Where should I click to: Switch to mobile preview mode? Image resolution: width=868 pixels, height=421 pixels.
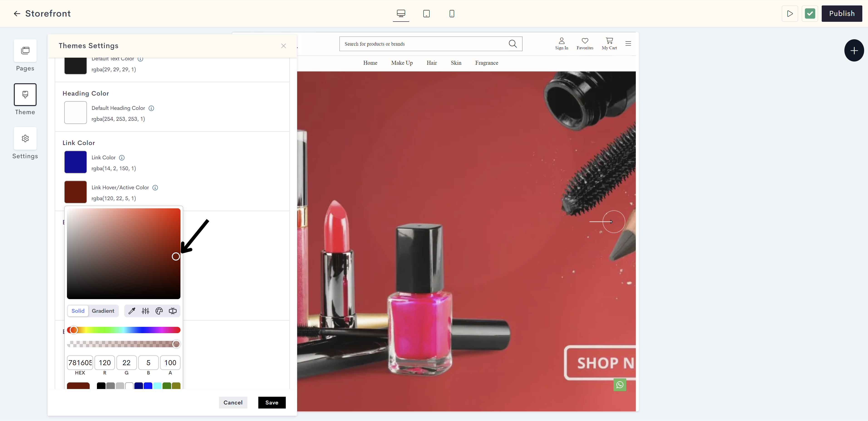(452, 13)
